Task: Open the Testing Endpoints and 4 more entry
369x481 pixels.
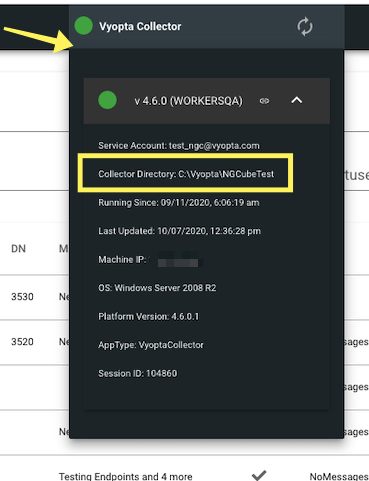Action: pos(126,476)
